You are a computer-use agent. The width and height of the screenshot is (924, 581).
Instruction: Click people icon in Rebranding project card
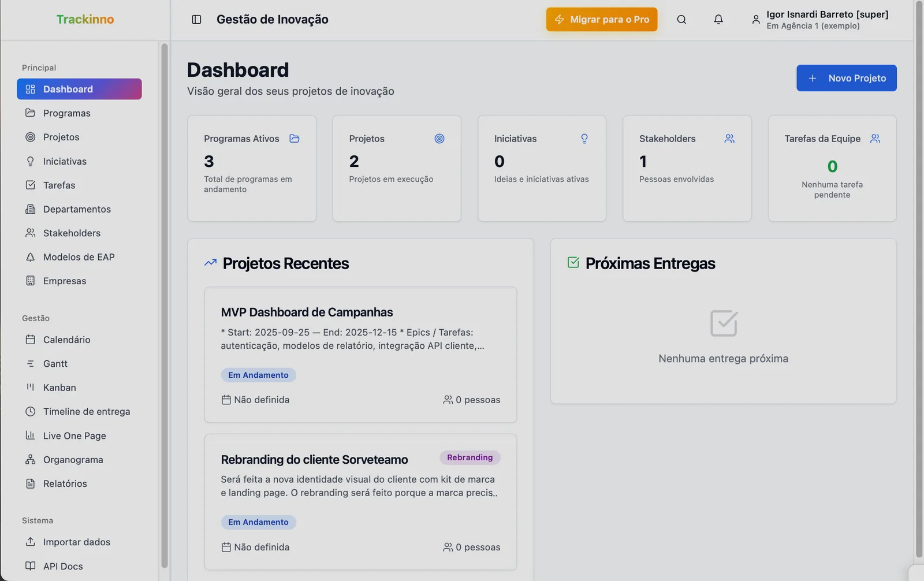(448, 547)
